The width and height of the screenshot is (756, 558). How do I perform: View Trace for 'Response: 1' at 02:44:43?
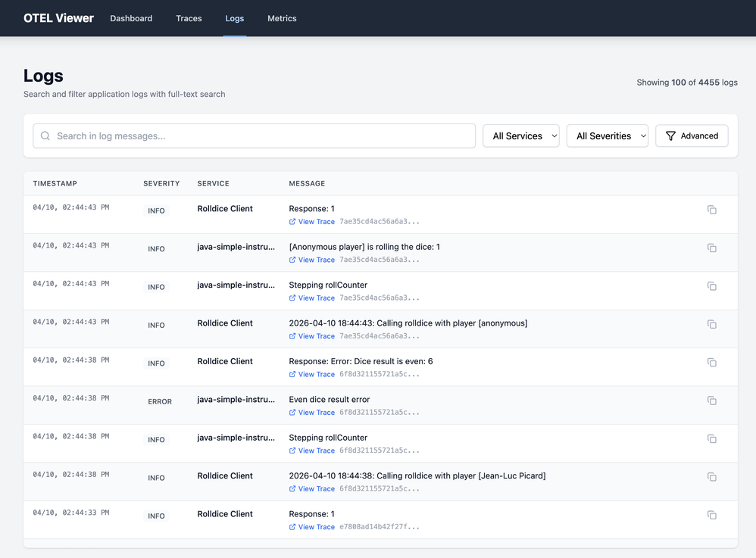point(312,222)
